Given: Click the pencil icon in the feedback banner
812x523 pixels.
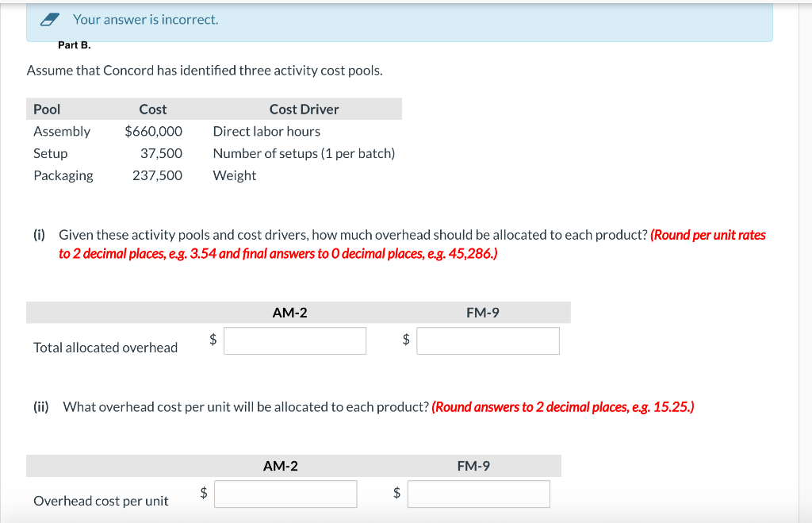Looking at the screenshot, I should click(x=49, y=19).
